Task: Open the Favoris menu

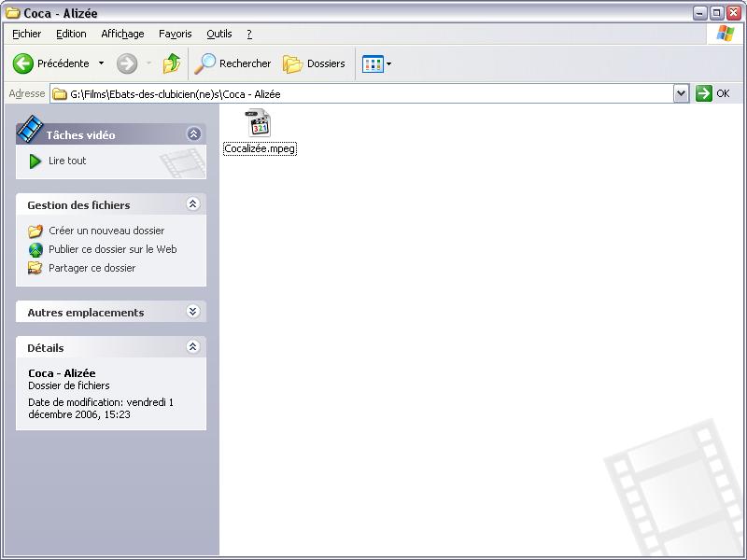Action: pyautogui.click(x=175, y=34)
